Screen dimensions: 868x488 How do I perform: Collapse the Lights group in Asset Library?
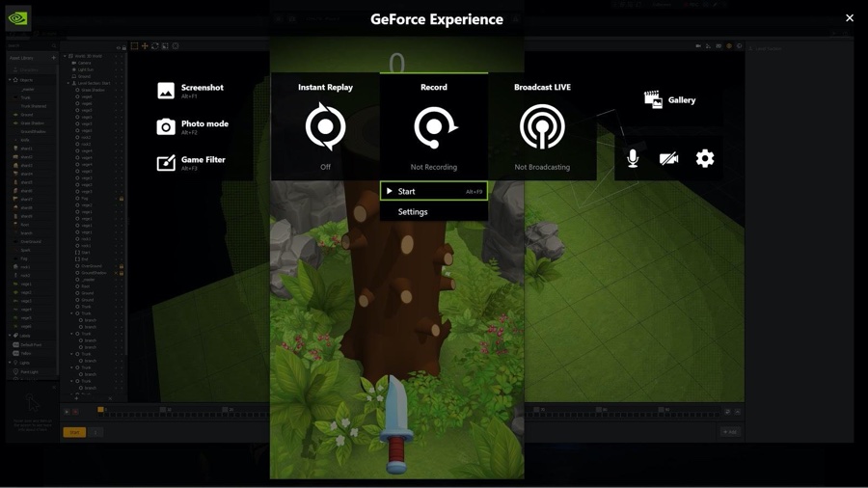click(10, 363)
